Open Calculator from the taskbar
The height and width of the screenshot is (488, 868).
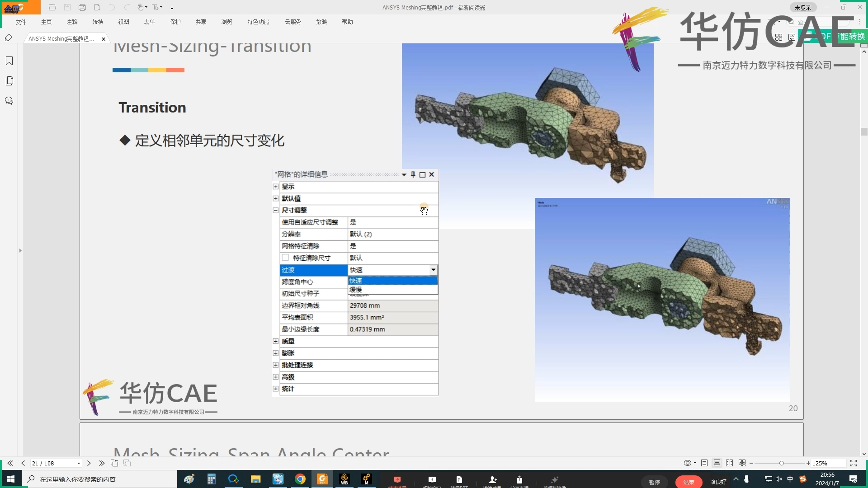point(212,479)
